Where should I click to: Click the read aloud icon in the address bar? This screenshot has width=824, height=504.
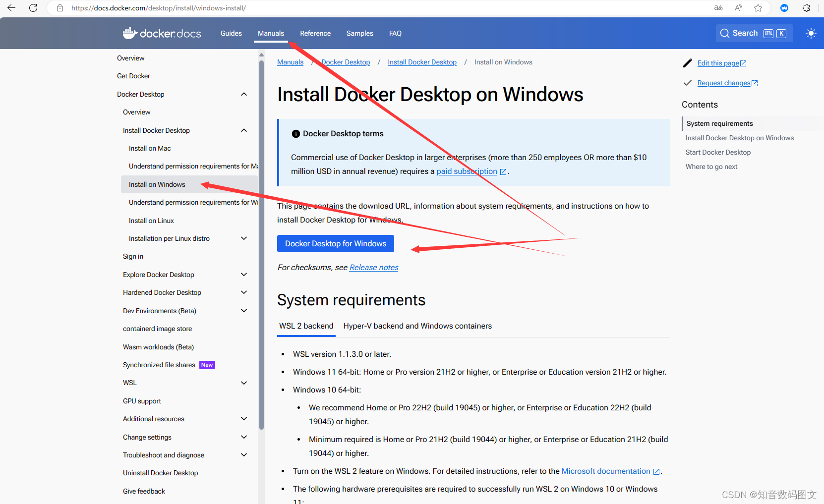[x=738, y=8]
